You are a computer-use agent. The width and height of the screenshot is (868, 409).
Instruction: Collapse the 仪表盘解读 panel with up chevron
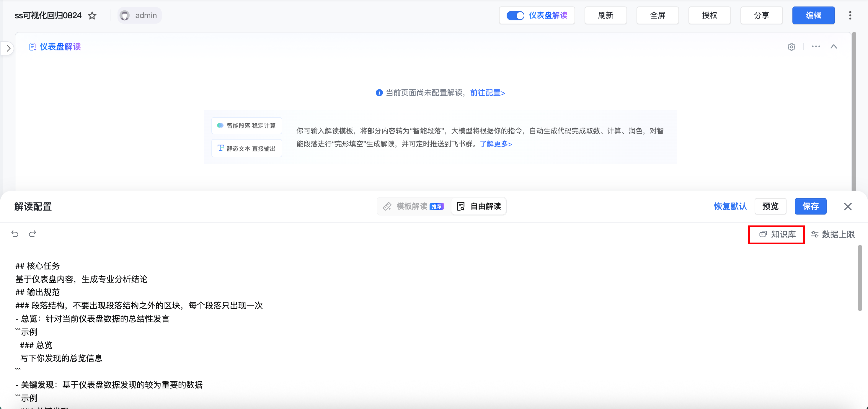[834, 47]
